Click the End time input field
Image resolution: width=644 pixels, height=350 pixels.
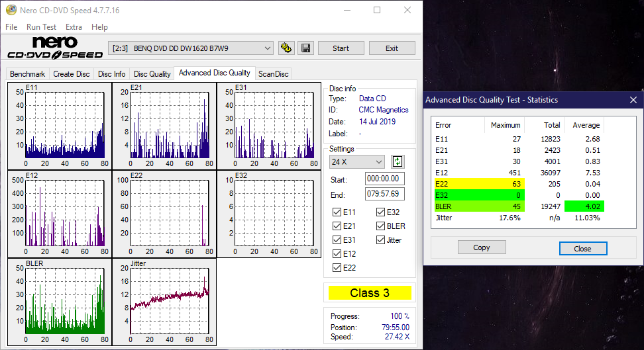tap(384, 194)
